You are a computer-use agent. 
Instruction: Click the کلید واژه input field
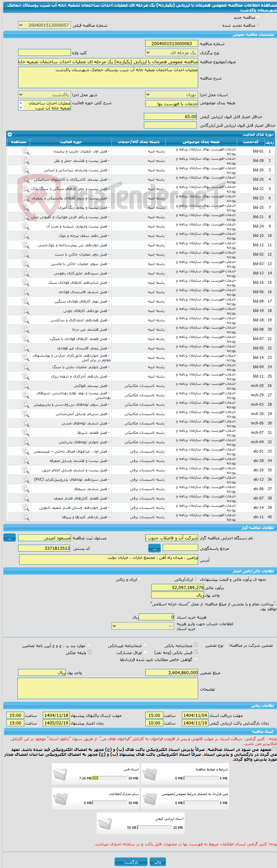point(44,52)
